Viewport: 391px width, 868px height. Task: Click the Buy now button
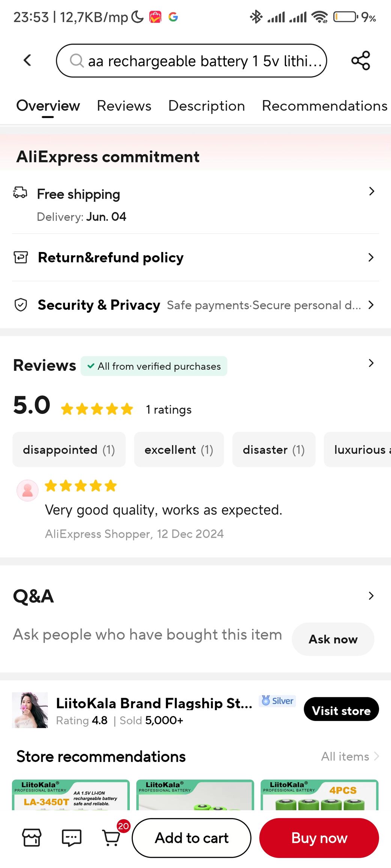pos(319,838)
